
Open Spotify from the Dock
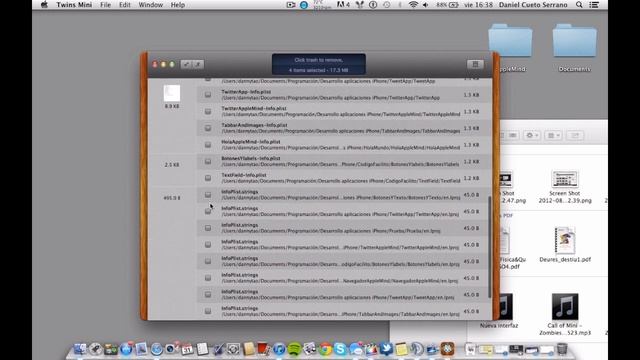294,349
